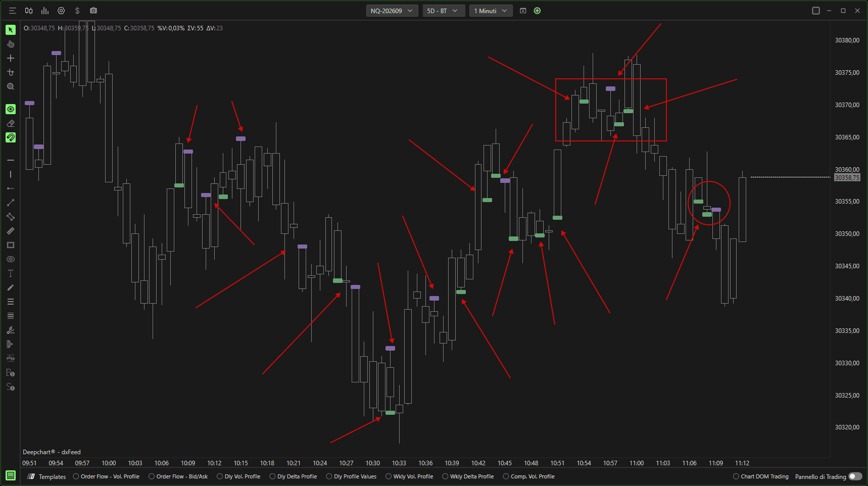Screen dimensions: 868x486
Task: Click the dollar sign trading icon
Action: click(x=77, y=11)
